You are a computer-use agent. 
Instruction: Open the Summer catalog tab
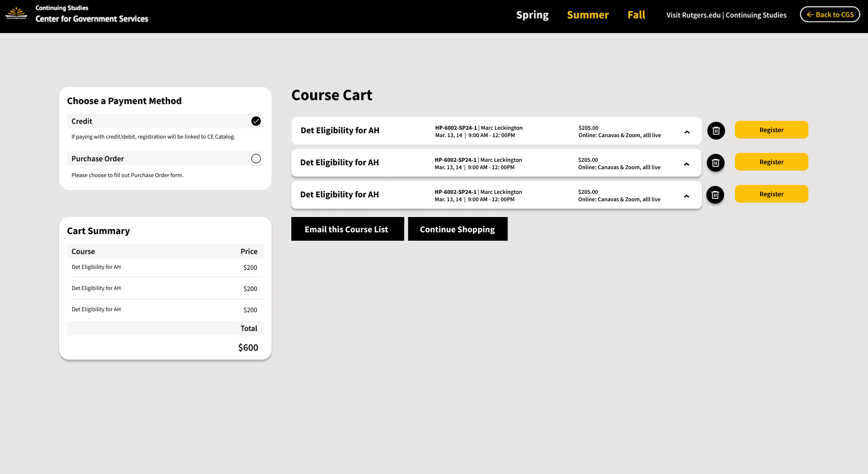pos(588,15)
